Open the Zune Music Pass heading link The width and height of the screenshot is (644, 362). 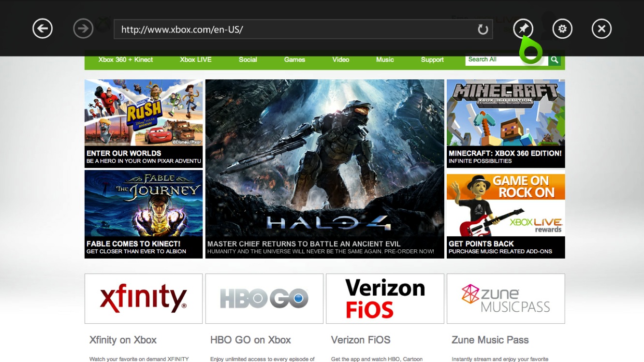tap(490, 340)
